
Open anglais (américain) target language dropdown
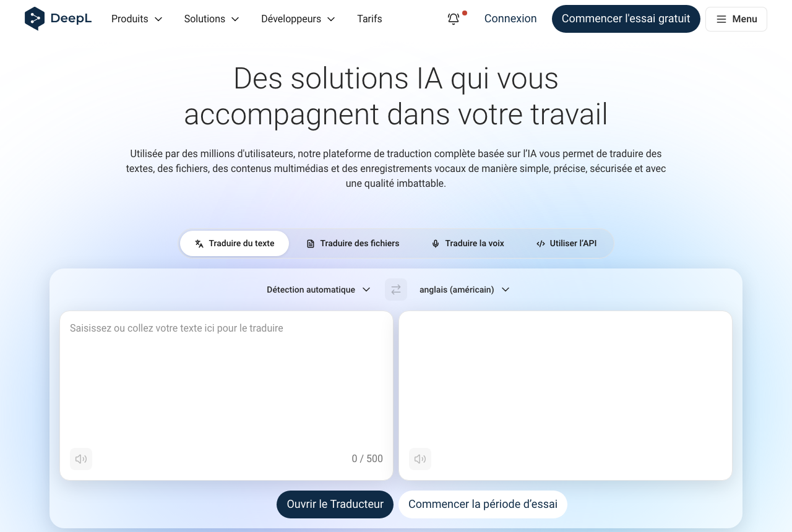click(x=465, y=290)
